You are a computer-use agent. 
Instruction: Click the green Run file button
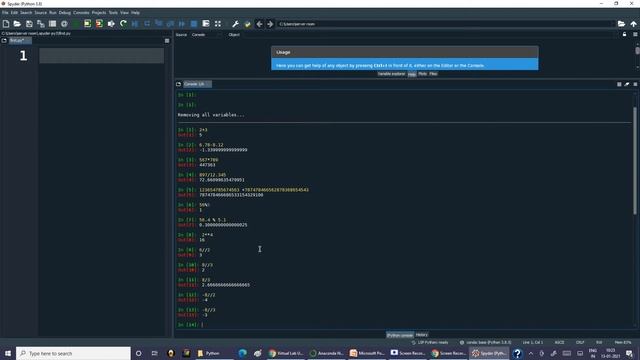point(76,24)
